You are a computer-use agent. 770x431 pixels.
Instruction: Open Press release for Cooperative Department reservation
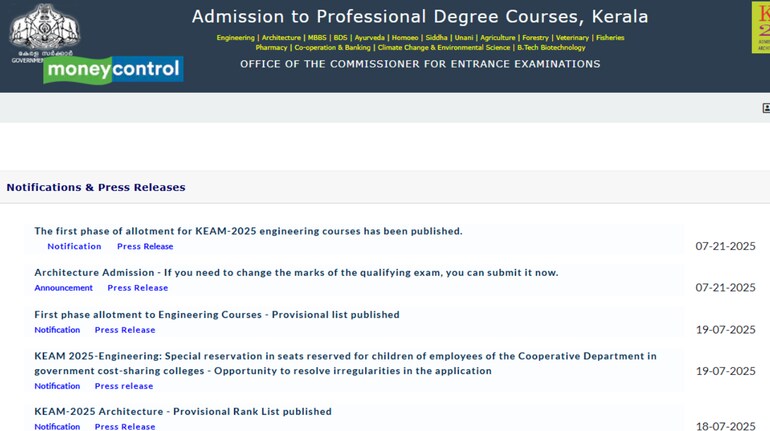coord(124,386)
